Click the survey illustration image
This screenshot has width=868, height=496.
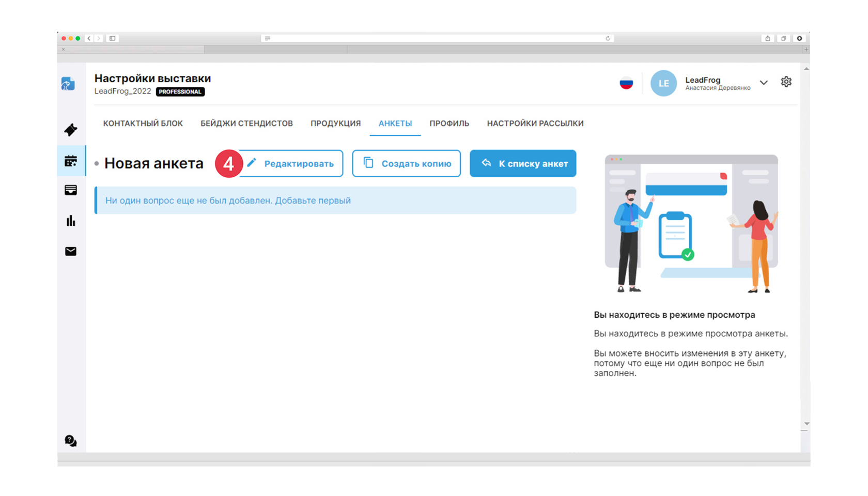[x=691, y=224]
